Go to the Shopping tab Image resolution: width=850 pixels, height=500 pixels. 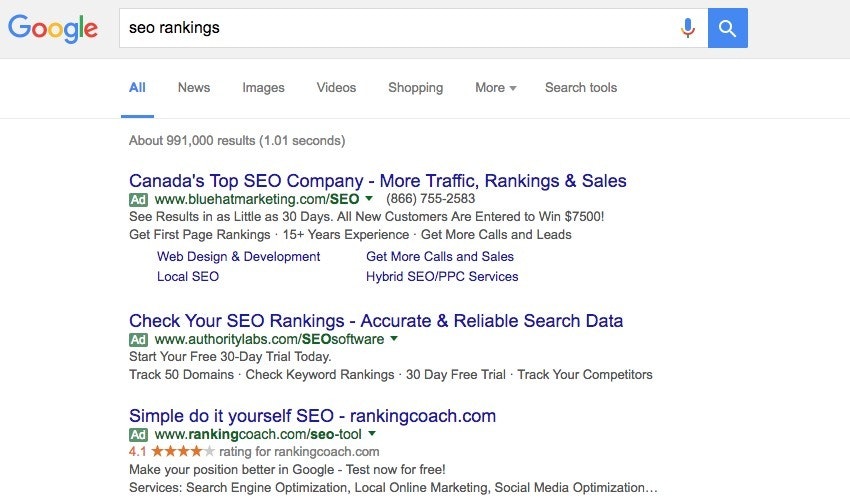pyautogui.click(x=415, y=88)
